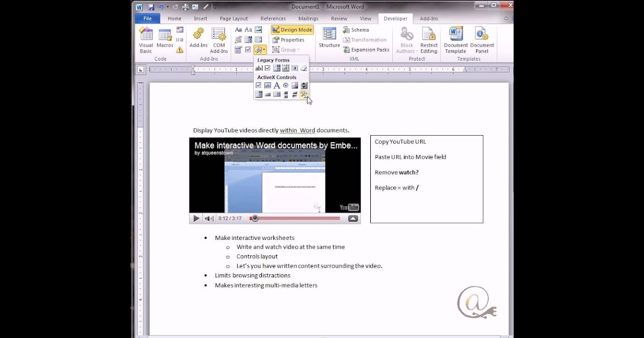Insert a Combo Box content control
Screen dimensions: 644x338
pos(248,40)
